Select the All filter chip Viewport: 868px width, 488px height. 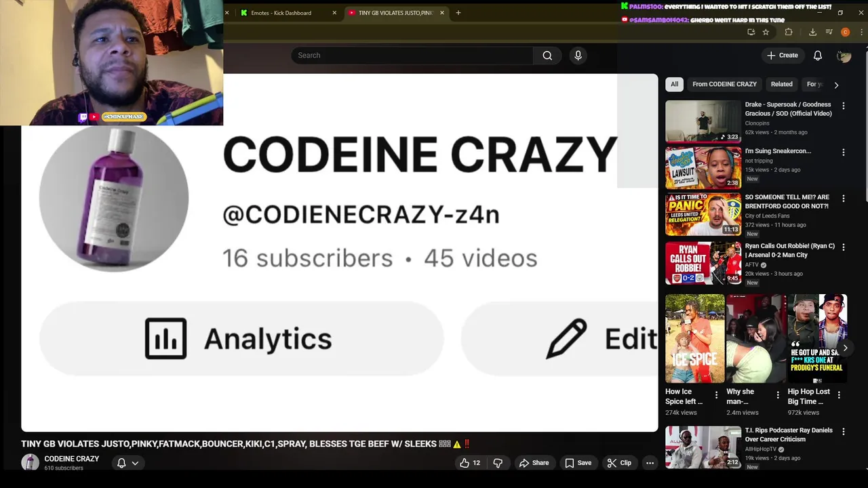pos(674,84)
